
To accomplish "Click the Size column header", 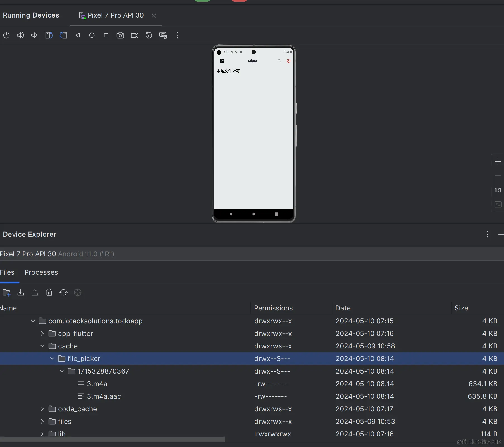I will pyautogui.click(x=461, y=308).
